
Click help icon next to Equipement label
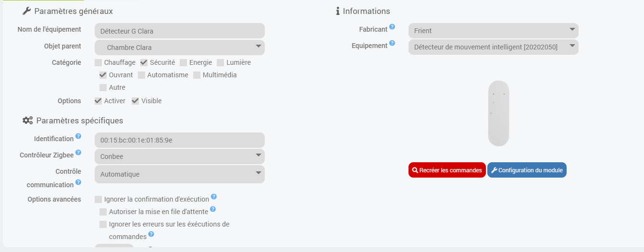(x=392, y=43)
